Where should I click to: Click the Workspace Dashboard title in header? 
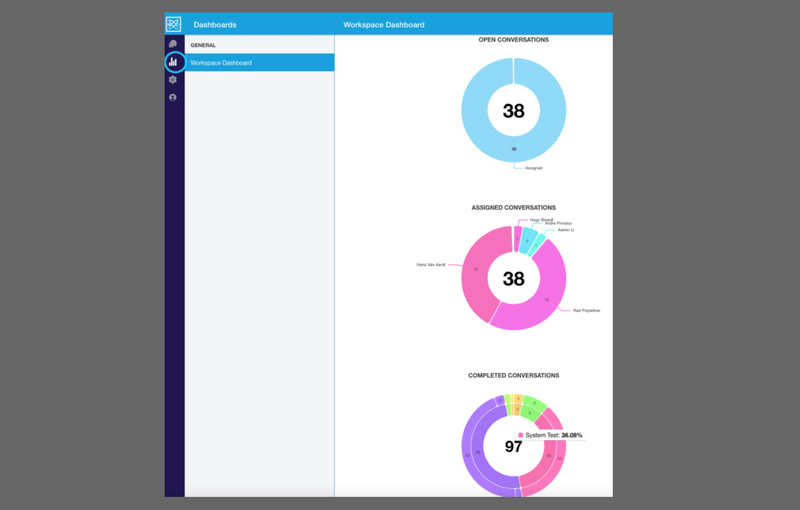point(384,24)
